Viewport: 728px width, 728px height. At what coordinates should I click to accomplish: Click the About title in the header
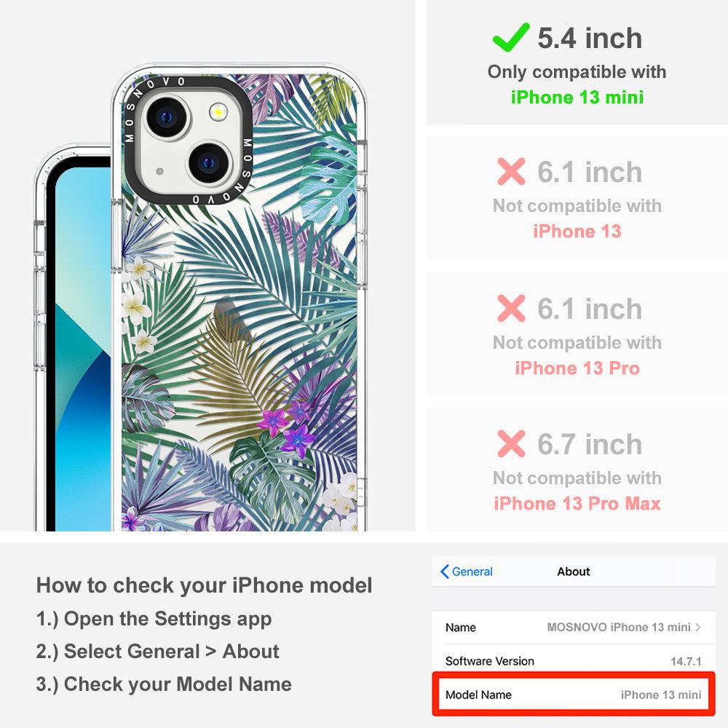574,571
